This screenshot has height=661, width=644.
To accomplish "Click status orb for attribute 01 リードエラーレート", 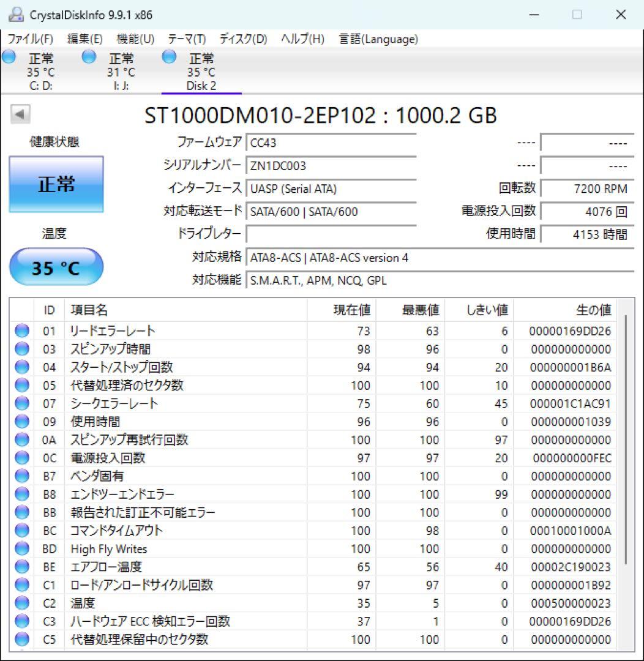I will [22, 331].
